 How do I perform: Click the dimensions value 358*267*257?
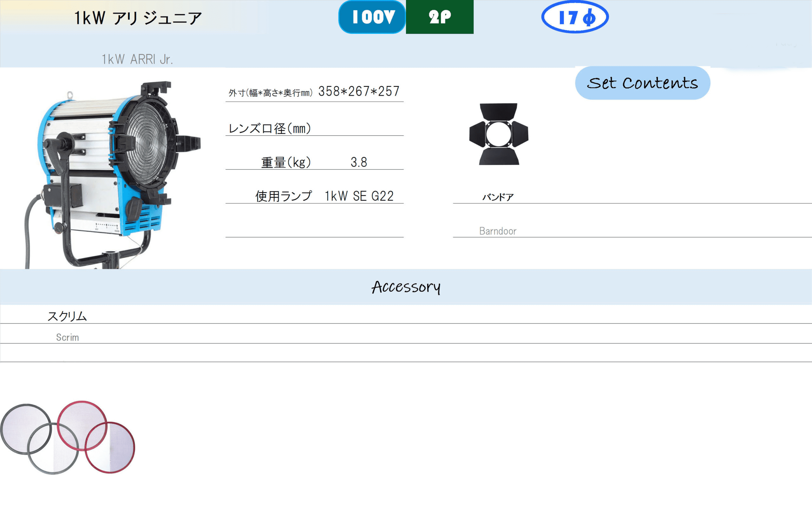click(359, 91)
